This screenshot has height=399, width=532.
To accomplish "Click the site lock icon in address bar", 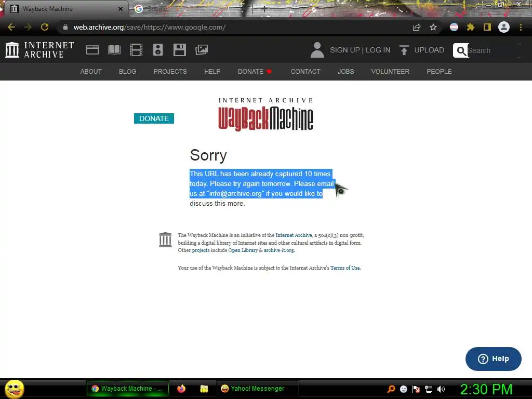I will (x=65, y=27).
